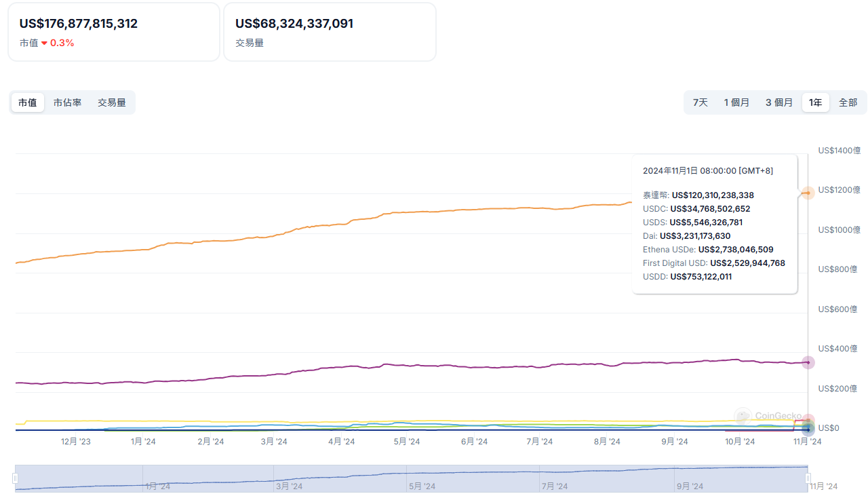Click the left navigator range handle
Image resolution: width=868 pixels, height=498 pixels.
[15, 478]
